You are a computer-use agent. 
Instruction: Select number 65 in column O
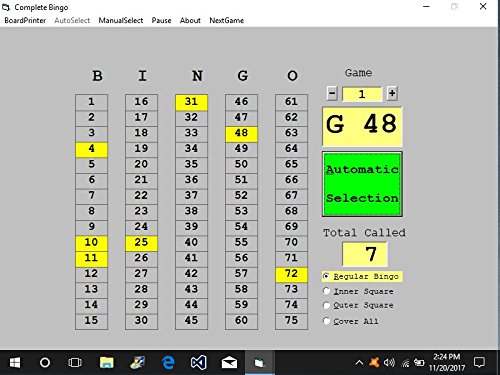pos(291,165)
